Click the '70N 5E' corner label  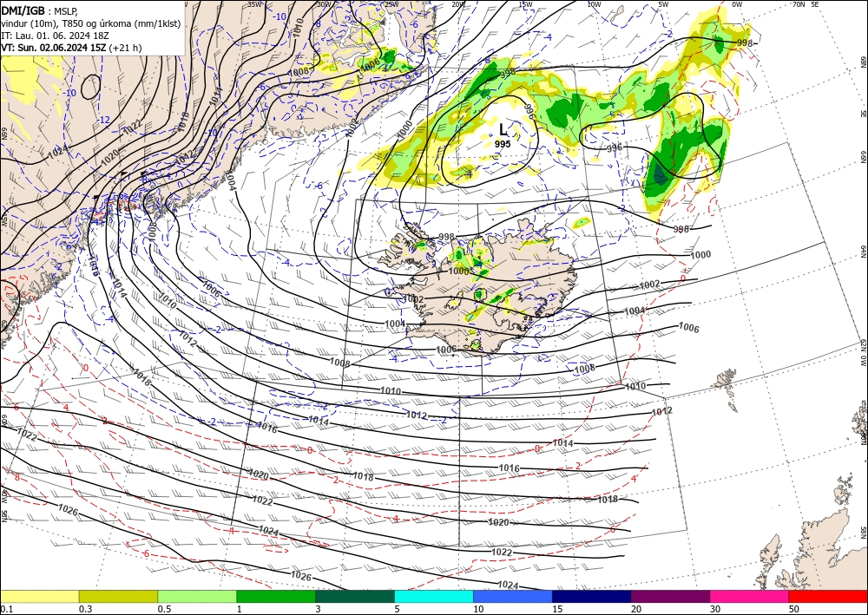click(x=806, y=4)
